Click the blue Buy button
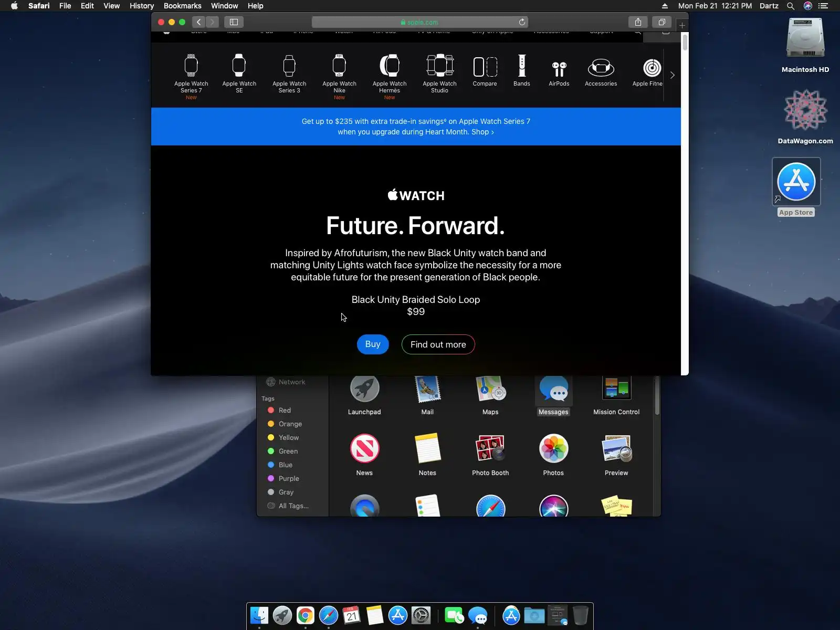 373,344
